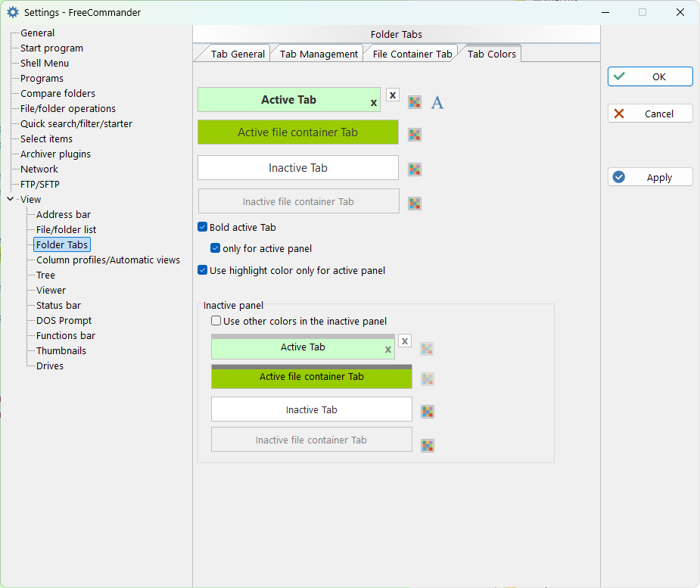
Task: Enable 'Use other colors in the inactive panel'
Action: click(x=216, y=321)
